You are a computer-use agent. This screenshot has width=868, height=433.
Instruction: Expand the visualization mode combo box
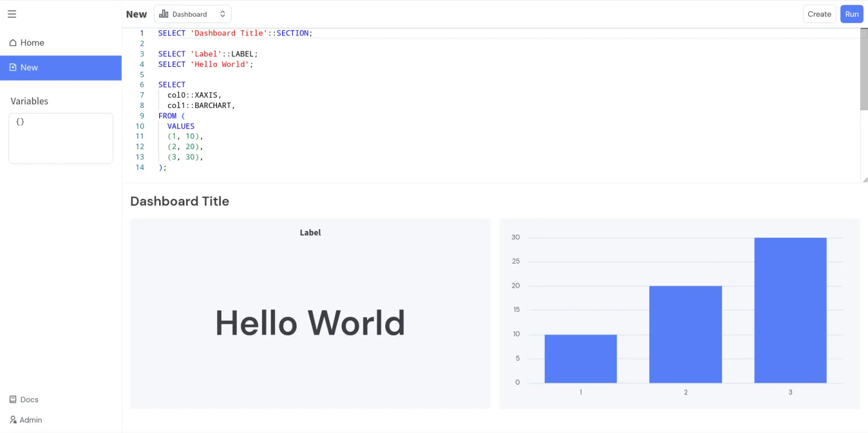tap(192, 13)
